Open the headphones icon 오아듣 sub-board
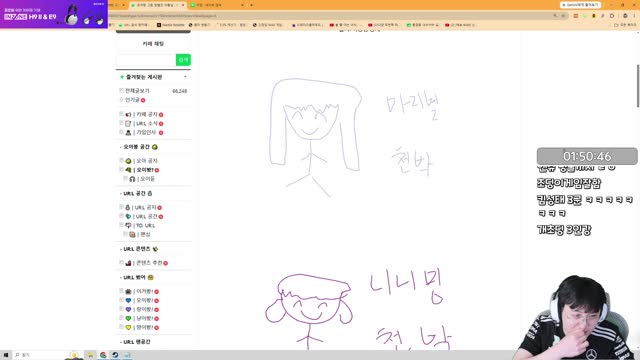This screenshot has width=640, height=360. point(142,179)
